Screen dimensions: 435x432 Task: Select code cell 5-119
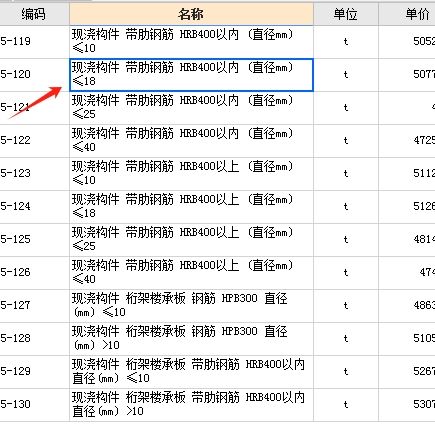click(34, 42)
